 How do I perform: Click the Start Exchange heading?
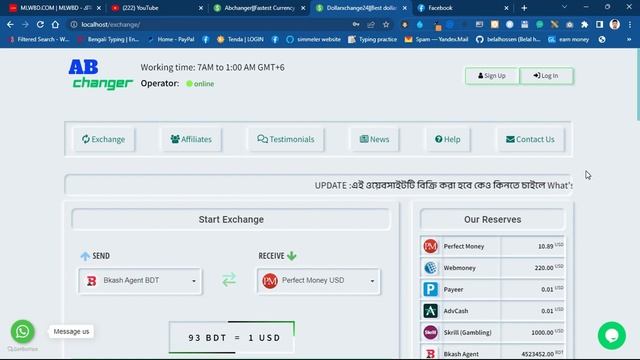click(231, 219)
